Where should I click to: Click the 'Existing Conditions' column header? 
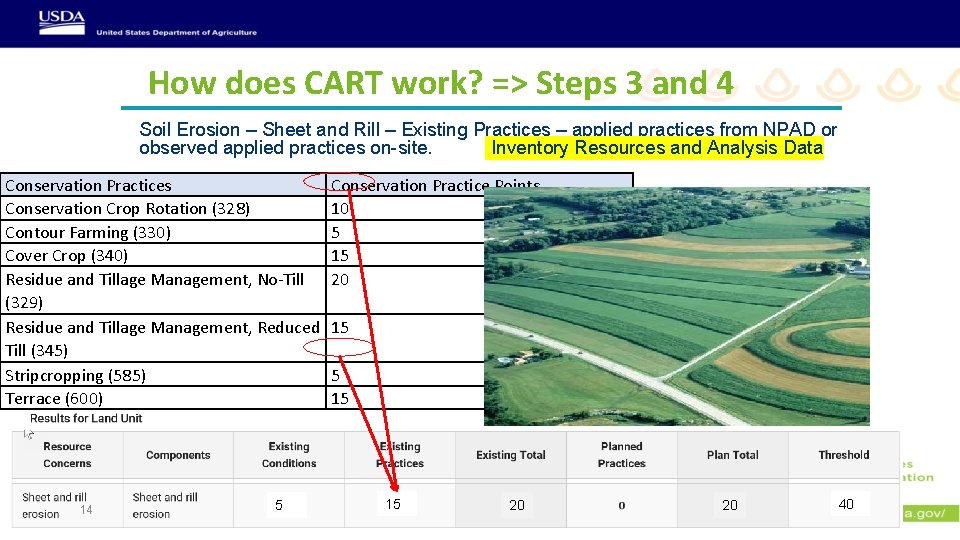click(x=289, y=455)
